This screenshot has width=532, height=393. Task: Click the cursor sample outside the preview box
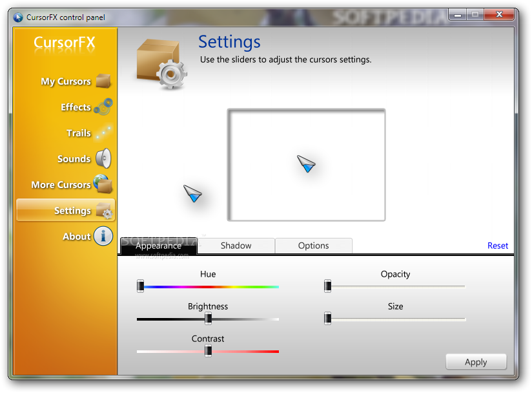(192, 193)
